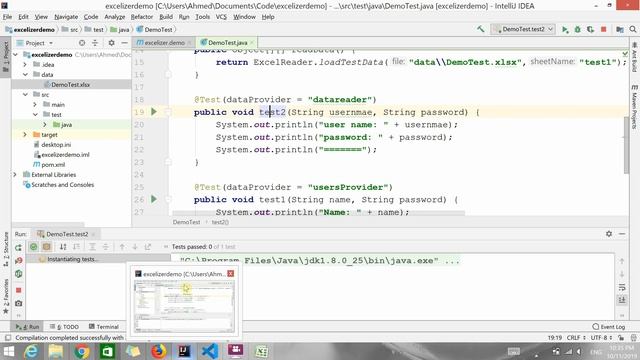Open Google Chrome from the taskbar
Screen dimensions: 640x360
[x=81, y=351]
